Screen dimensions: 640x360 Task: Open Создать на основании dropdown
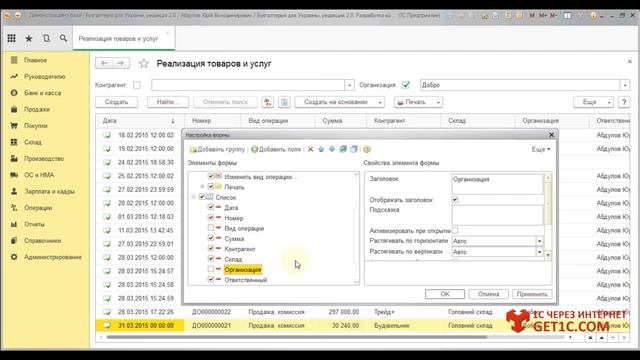pos(340,102)
